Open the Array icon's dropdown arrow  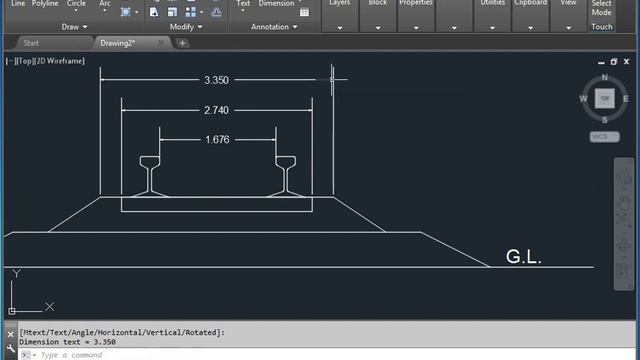(x=202, y=12)
